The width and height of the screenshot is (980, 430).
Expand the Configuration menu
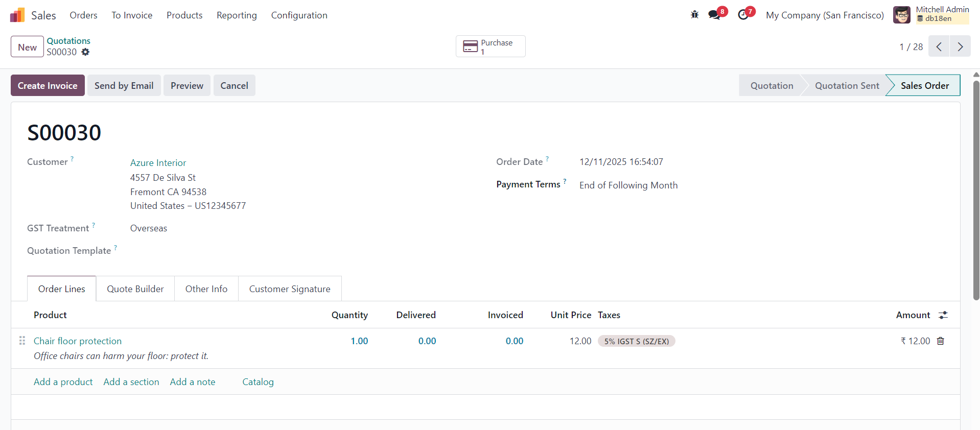[x=299, y=15]
